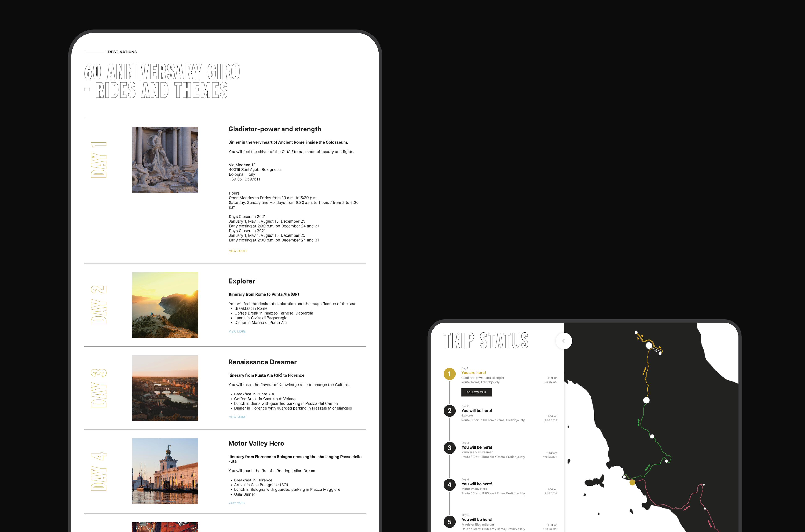Select step 1 circle in trip timeline

point(449,374)
